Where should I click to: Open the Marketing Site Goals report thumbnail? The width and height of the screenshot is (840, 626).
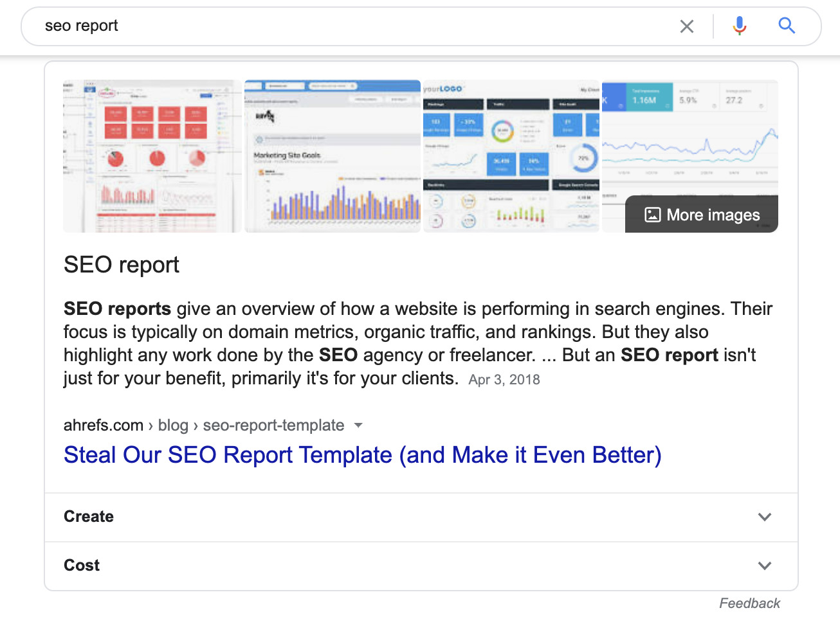(x=332, y=156)
